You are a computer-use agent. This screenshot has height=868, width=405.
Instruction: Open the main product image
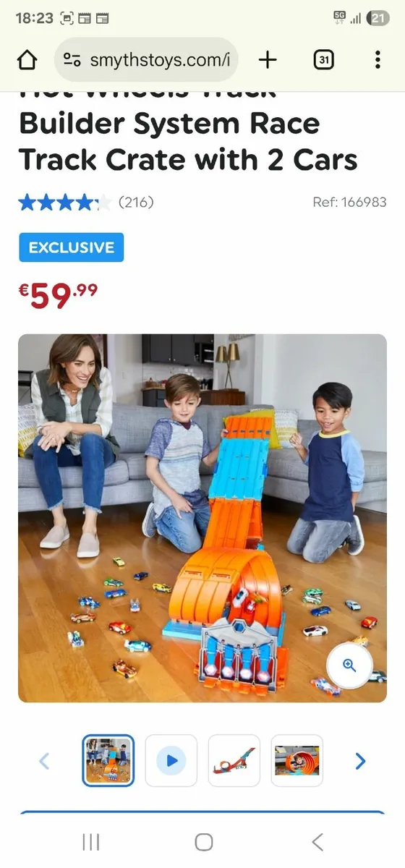pyautogui.click(x=202, y=518)
